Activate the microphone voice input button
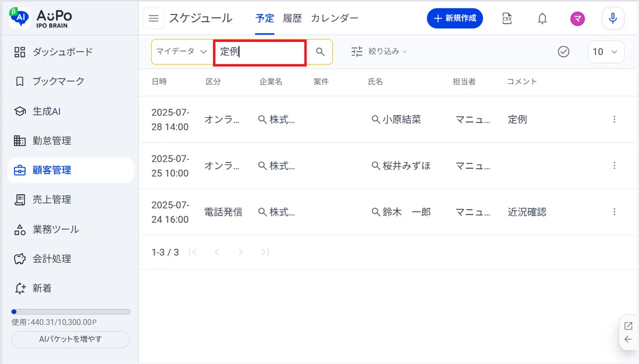Screen dimensions: 639x364 pos(613,18)
